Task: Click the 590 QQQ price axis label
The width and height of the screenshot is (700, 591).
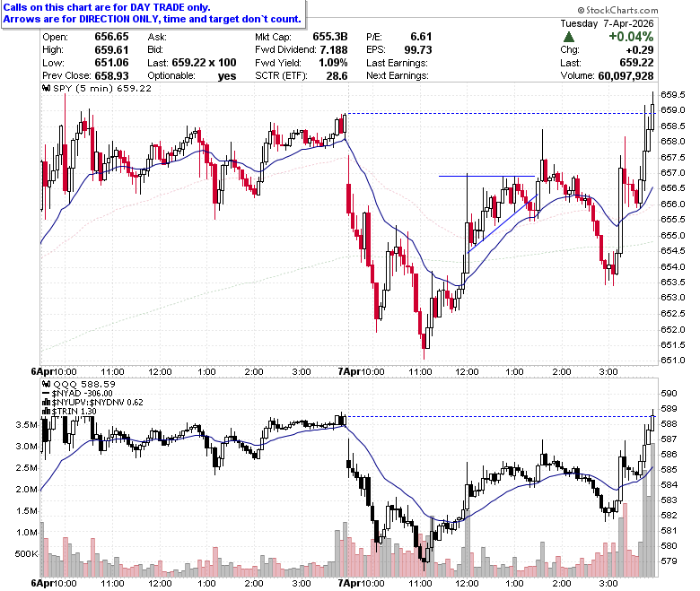Action: [669, 394]
